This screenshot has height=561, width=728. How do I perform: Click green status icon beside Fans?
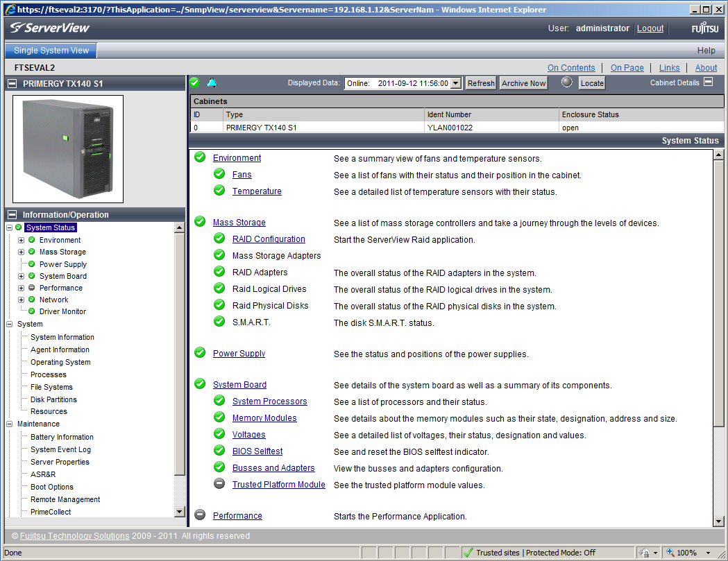219,174
